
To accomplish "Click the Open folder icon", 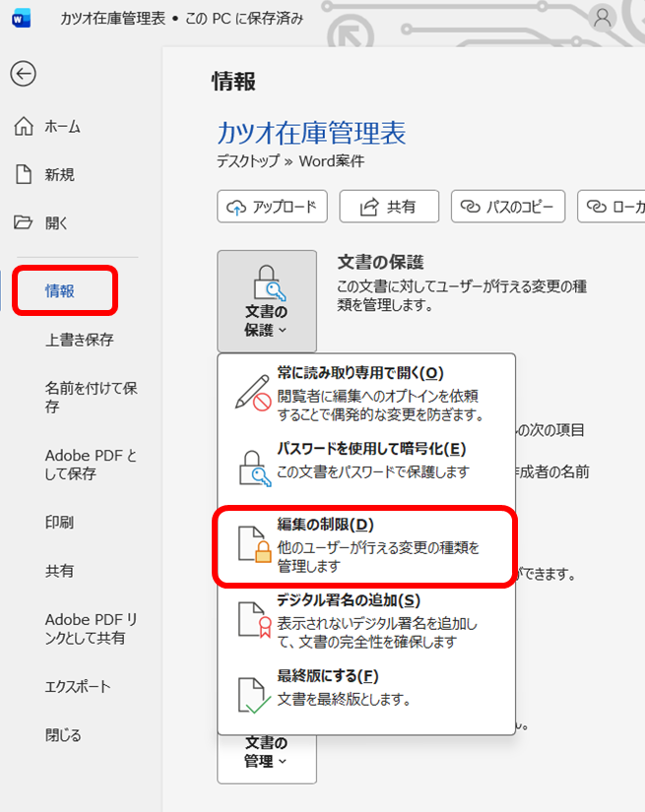I will click(x=24, y=222).
